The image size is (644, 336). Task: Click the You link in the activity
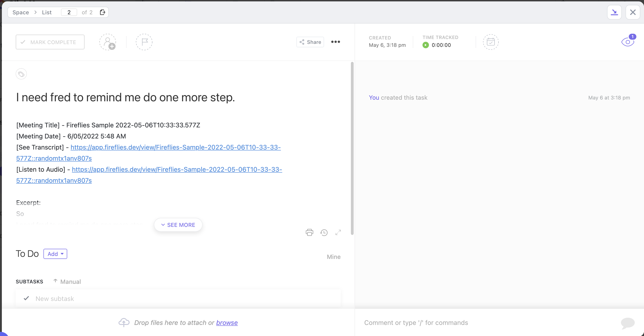click(x=374, y=98)
